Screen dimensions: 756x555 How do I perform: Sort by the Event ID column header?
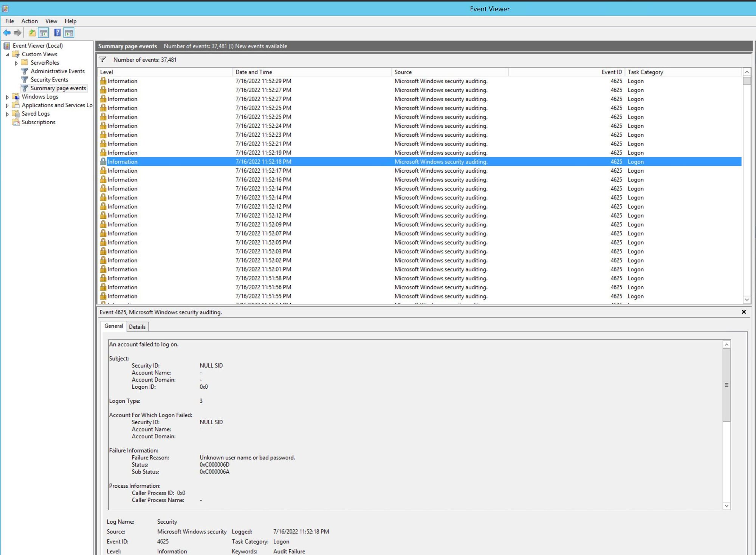tap(611, 72)
